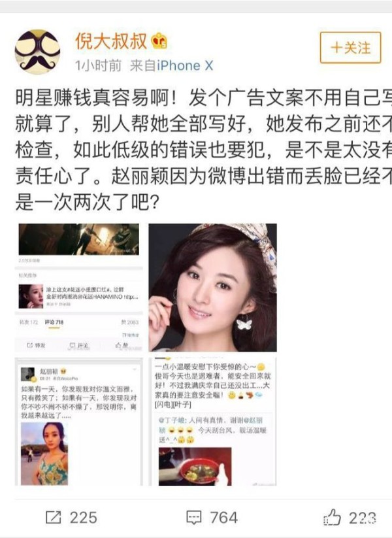View the portrait photo with butterfly earring
The height and width of the screenshot is (538, 392).
pos(212,288)
